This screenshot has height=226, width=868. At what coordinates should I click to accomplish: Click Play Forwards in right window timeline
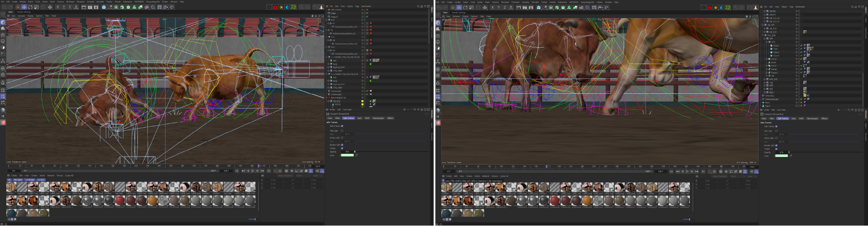point(688,171)
